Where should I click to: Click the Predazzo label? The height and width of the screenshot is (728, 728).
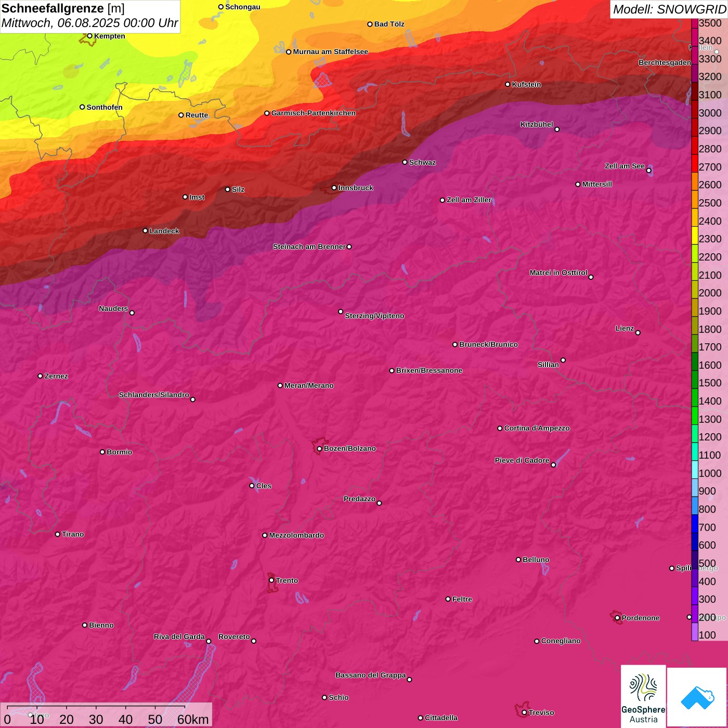[359, 499]
